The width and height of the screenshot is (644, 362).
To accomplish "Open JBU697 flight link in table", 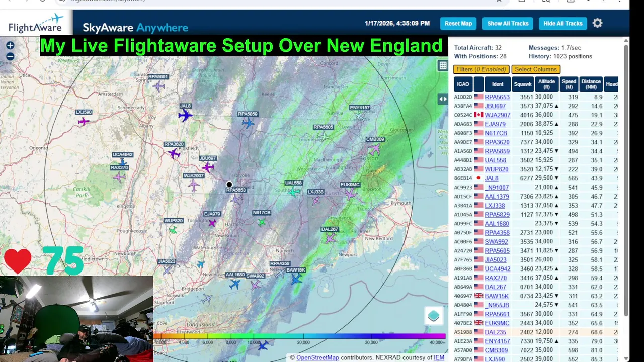I will click(495, 106).
